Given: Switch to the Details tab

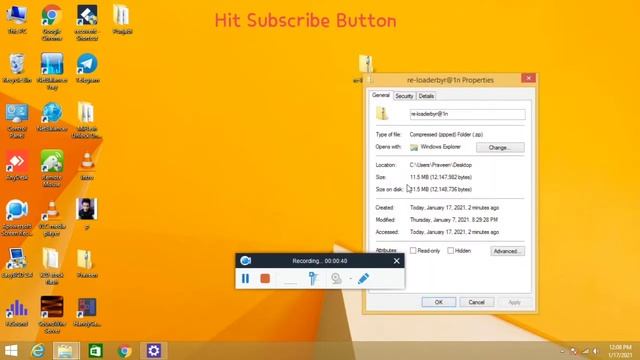Looking at the screenshot, I should (426, 96).
